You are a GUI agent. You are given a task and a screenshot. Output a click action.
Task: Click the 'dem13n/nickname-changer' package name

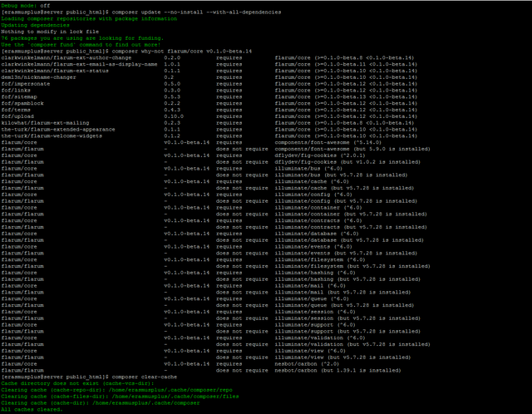(x=38, y=77)
